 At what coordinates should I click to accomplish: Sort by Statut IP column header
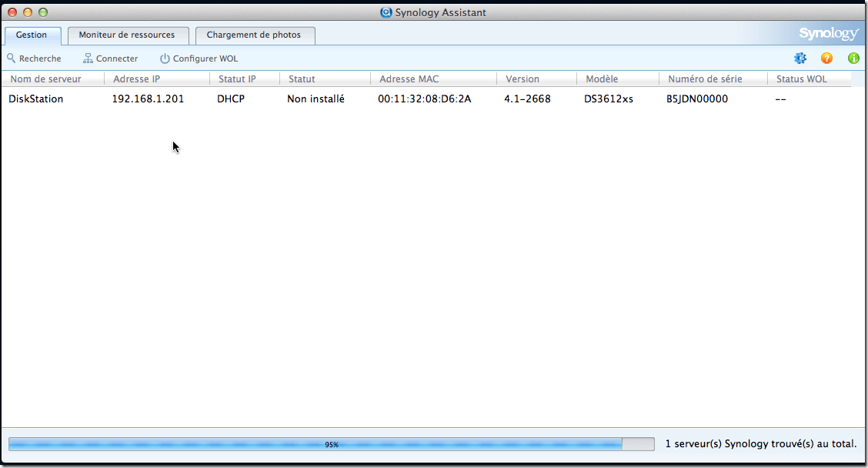coord(245,79)
